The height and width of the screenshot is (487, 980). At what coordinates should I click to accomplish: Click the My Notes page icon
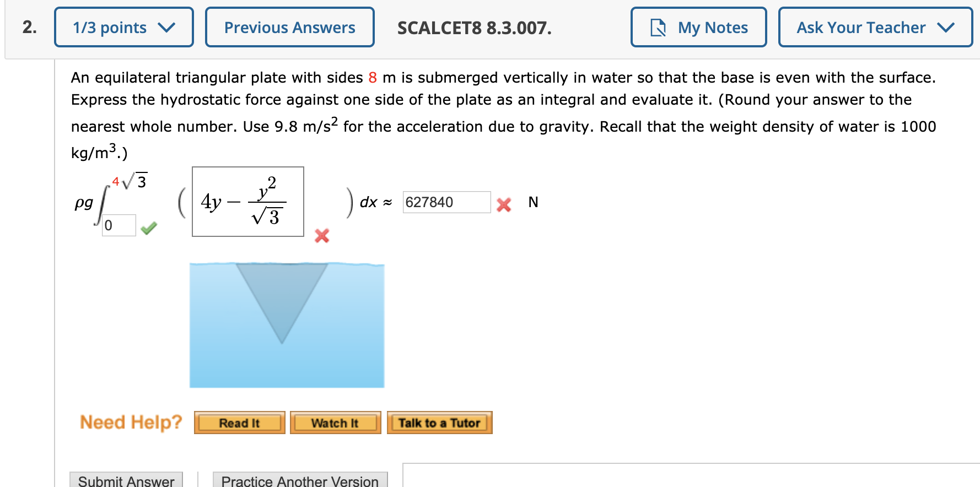coord(657,27)
